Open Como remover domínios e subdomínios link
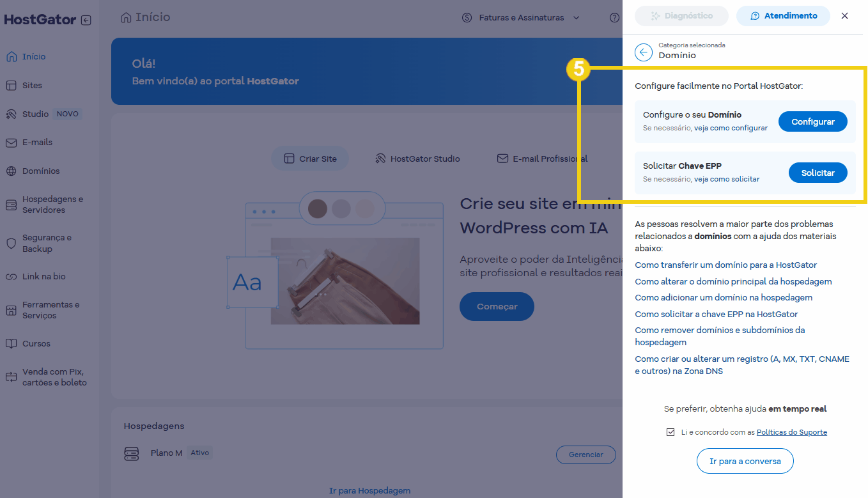 [x=720, y=336]
